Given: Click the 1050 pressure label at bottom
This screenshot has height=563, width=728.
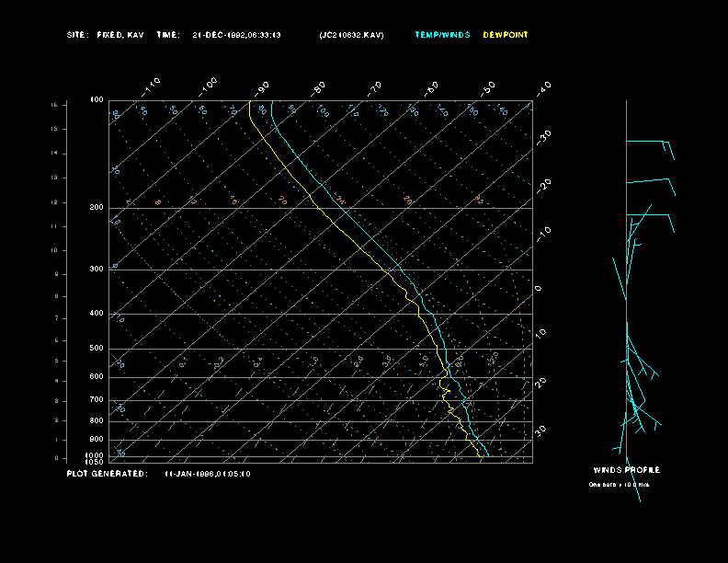Looking at the screenshot, I should (96, 462).
